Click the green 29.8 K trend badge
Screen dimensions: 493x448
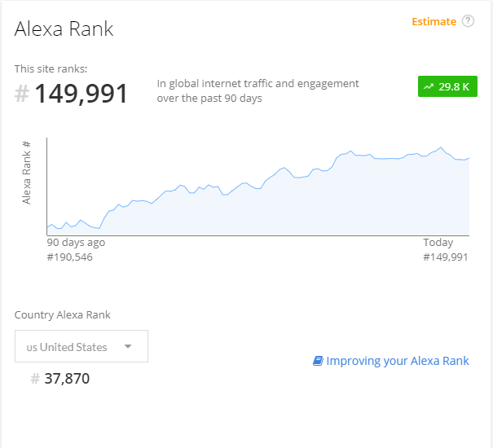447,86
